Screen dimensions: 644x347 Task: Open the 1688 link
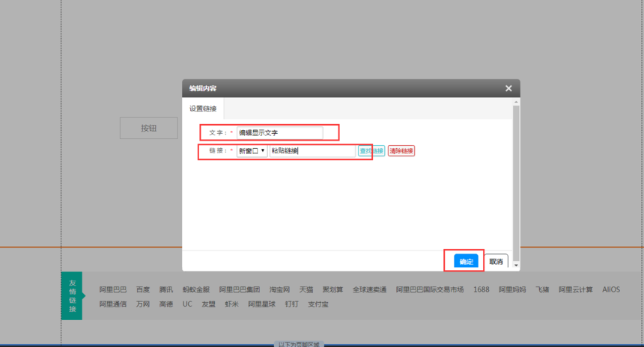click(482, 289)
